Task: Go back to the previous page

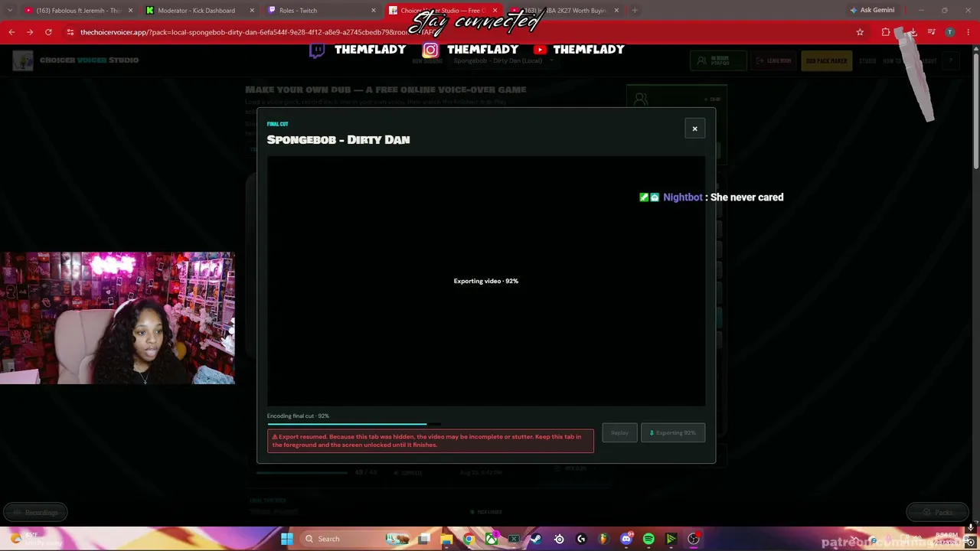Action: pos(11,32)
